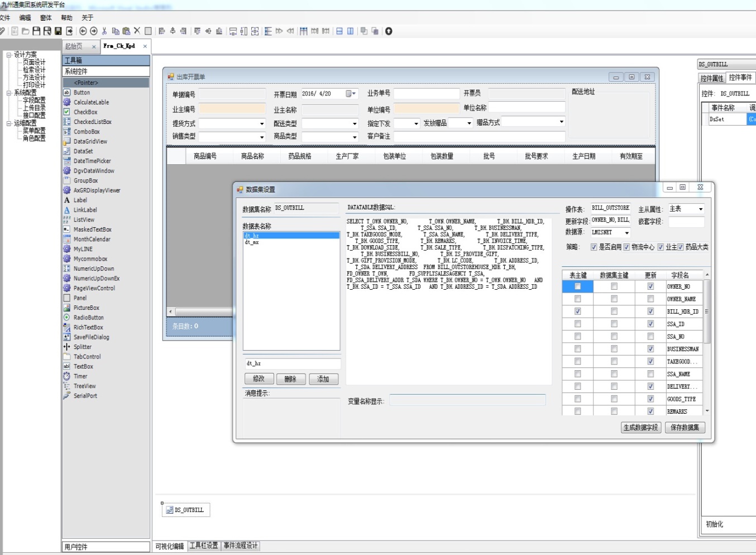The width and height of the screenshot is (756, 555).
Task: Click the left arrow circle toolbar icon
Action: [x=83, y=31]
